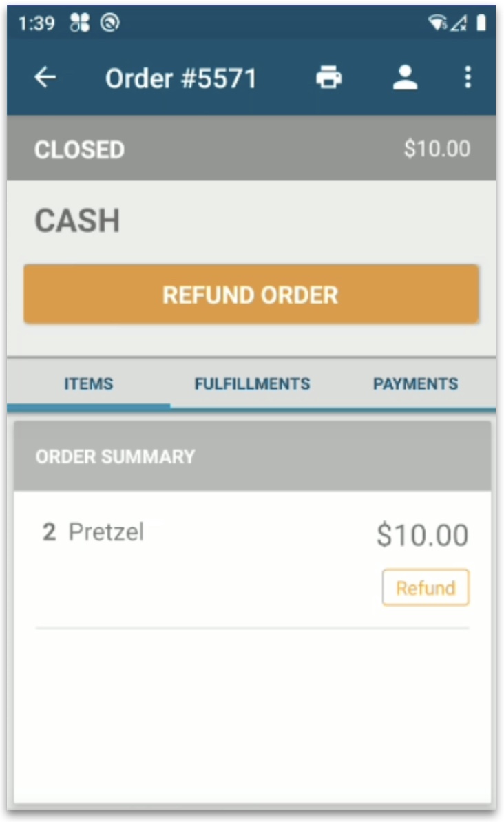Tap the Order #5571 title
504x822 pixels.
tap(181, 78)
